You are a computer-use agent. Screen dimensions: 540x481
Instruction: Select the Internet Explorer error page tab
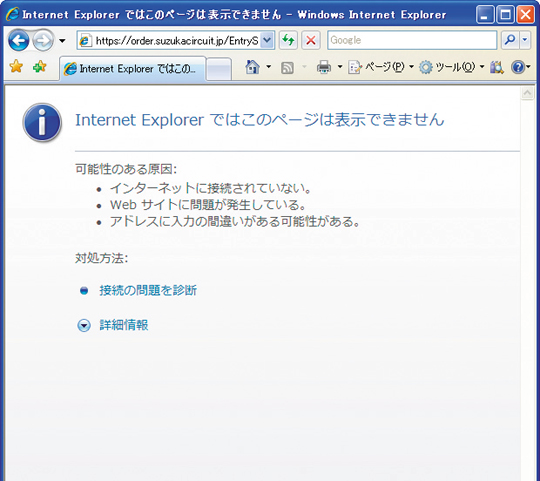(133, 69)
